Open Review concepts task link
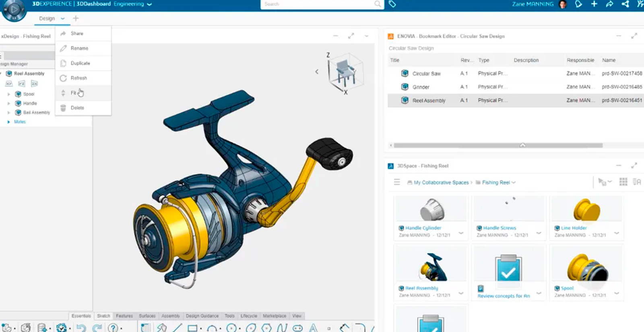 pyautogui.click(x=504, y=296)
